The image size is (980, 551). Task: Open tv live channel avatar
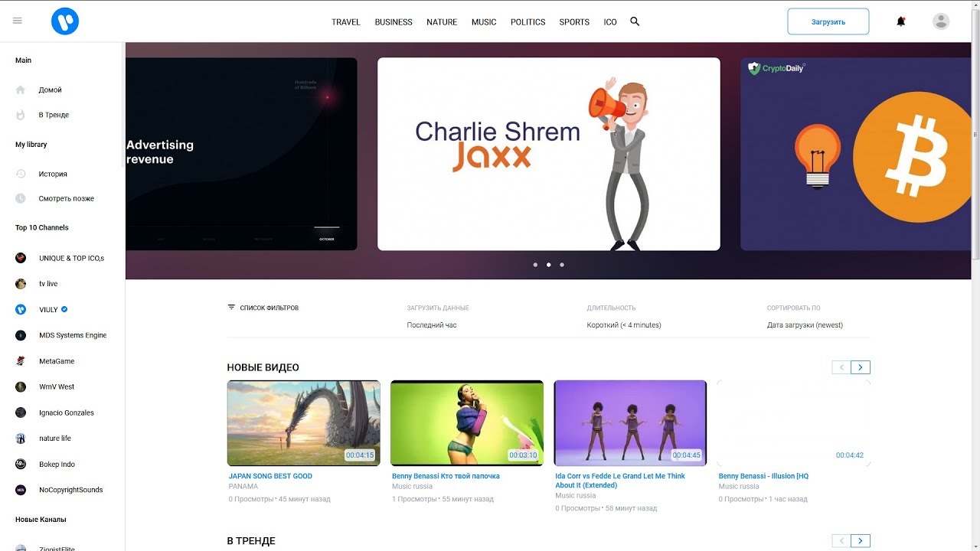21,284
